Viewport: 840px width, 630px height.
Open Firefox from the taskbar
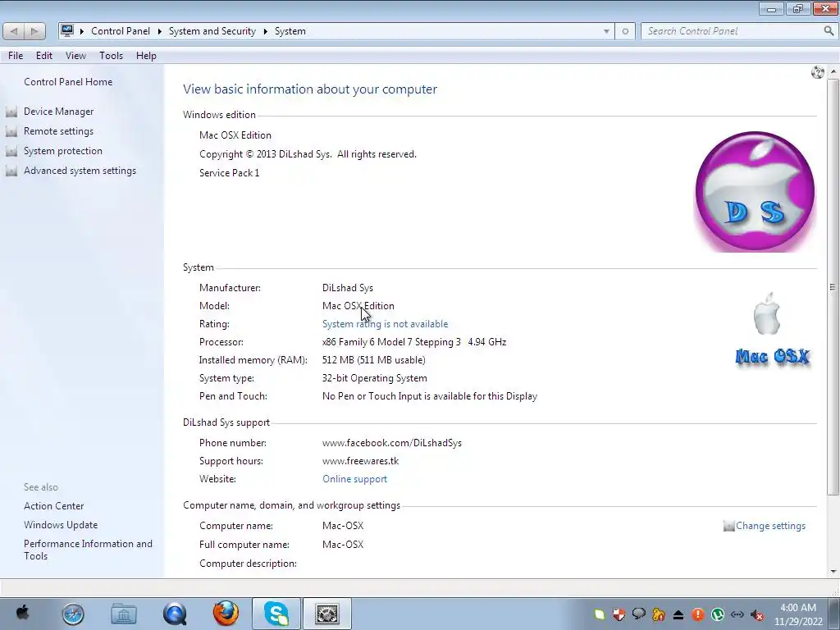click(x=226, y=614)
